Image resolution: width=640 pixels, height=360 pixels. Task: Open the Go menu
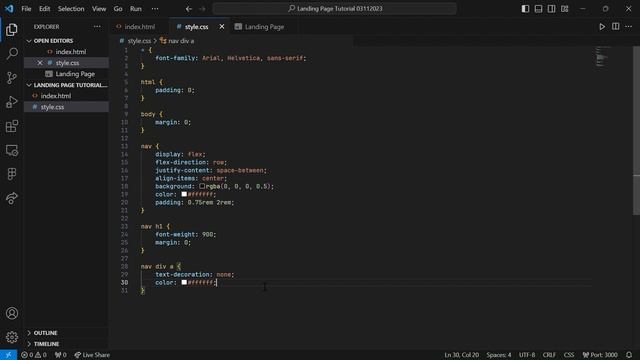click(x=118, y=9)
